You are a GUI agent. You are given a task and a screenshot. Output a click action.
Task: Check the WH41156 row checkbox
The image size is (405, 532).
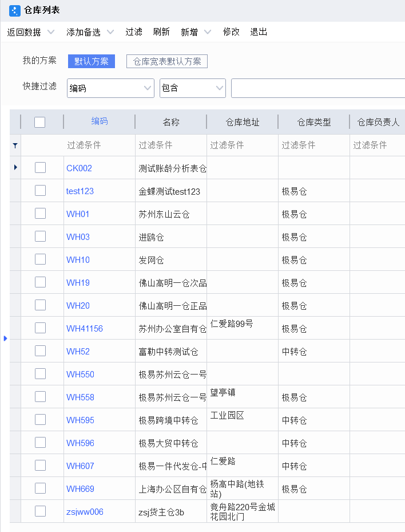pos(41,328)
